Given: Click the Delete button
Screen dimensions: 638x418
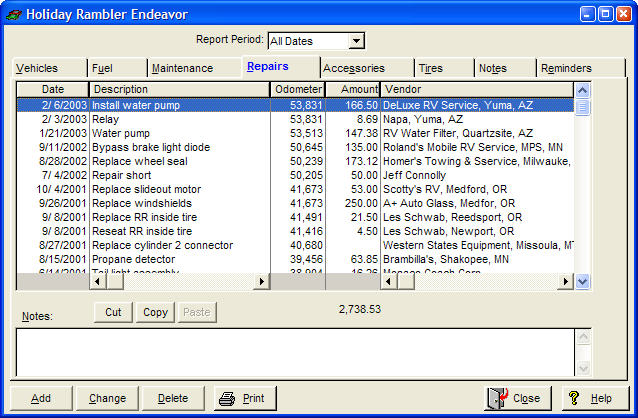Looking at the screenshot, I should click(x=173, y=398).
